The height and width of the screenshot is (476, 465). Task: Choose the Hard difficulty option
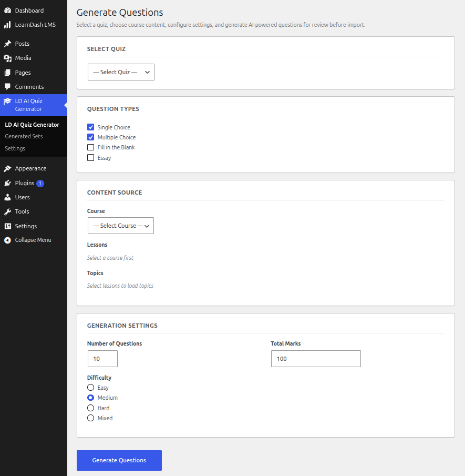click(x=91, y=408)
